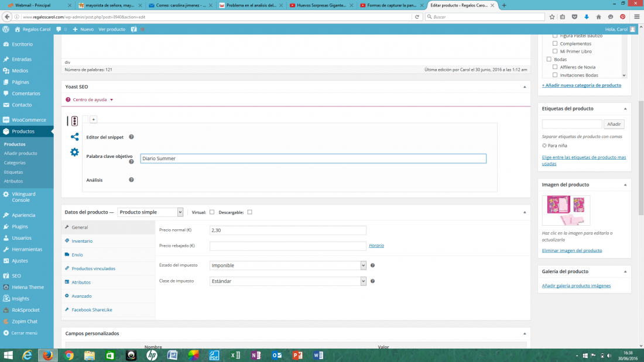Show help for Estado del impuesto
The width and height of the screenshot is (644, 362).
click(372, 265)
